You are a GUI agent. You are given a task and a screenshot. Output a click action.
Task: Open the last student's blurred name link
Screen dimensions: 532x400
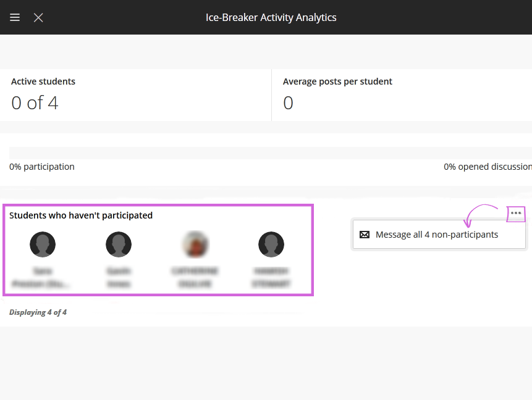271,277
